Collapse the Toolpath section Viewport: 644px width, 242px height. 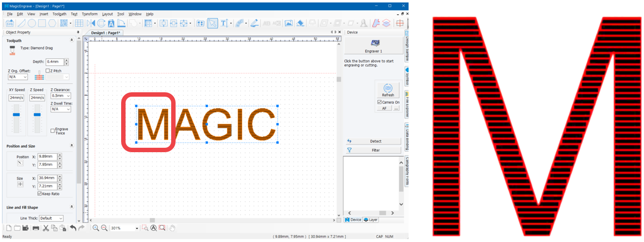tap(72, 40)
